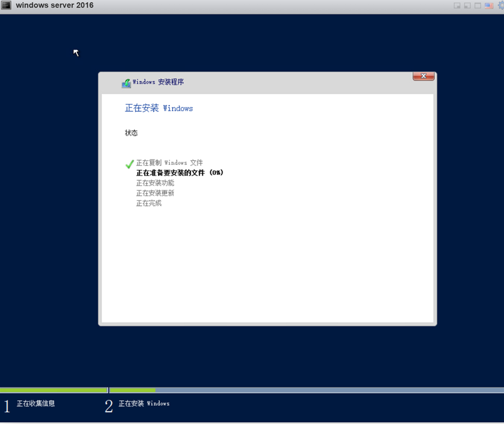Click the '状态' label

[x=131, y=133]
